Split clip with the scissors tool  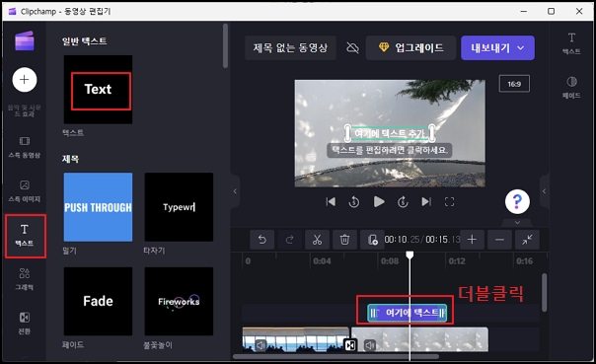click(x=317, y=240)
